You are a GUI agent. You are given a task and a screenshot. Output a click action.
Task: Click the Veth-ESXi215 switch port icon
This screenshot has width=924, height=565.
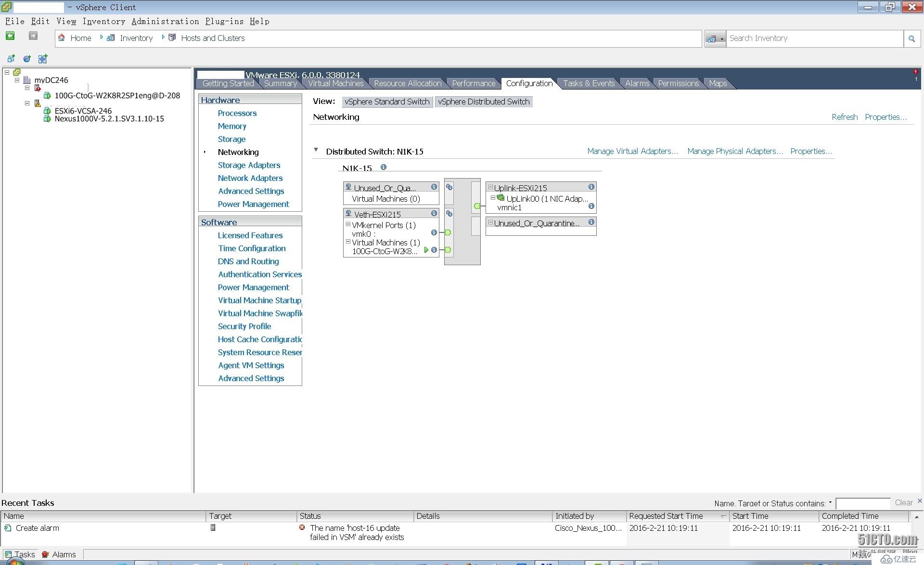pyautogui.click(x=449, y=214)
